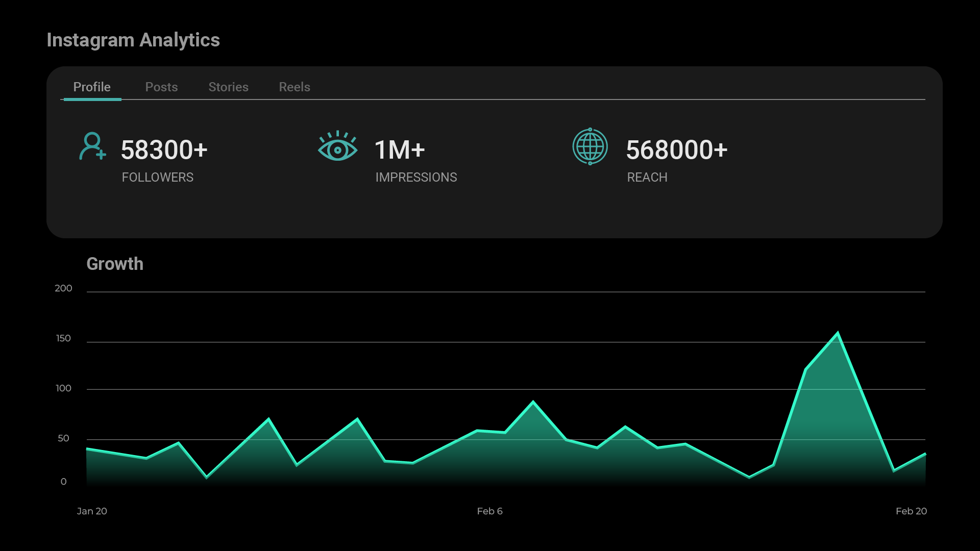Switch to the Posts tab
Viewport: 980px width, 551px height.
click(x=161, y=87)
